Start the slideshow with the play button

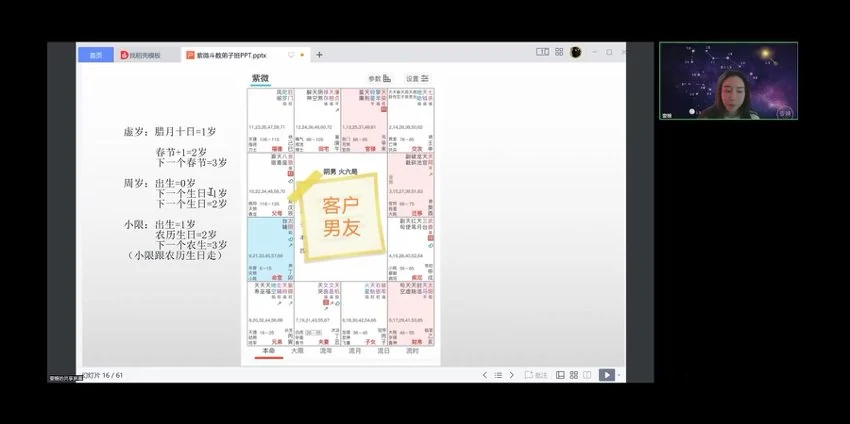click(607, 375)
